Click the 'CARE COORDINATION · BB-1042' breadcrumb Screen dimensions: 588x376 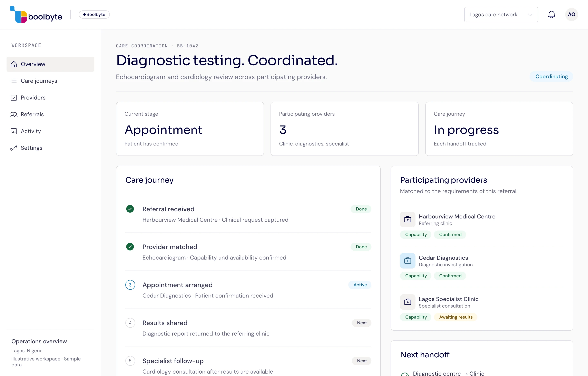click(157, 46)
